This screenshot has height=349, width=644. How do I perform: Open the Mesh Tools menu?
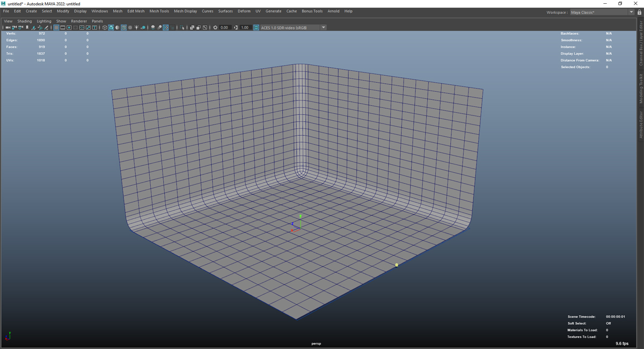(159, 11)
